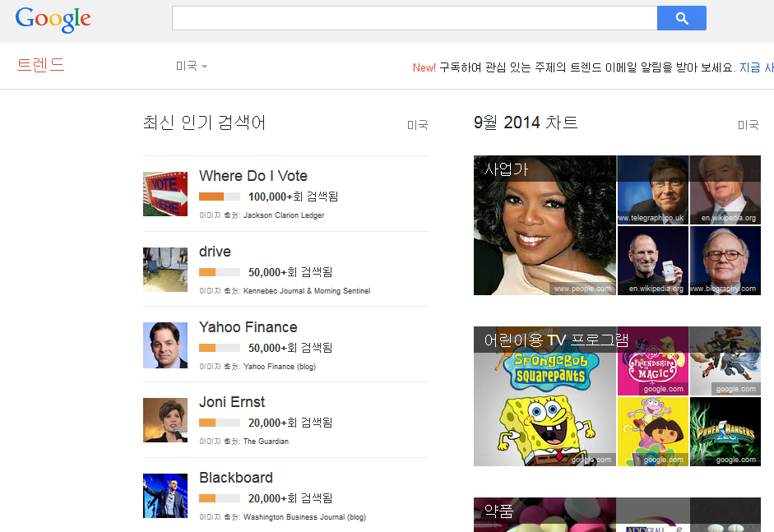Click the 사업가 chart title
The image size is (774, 532).
[x=506, y=169]
